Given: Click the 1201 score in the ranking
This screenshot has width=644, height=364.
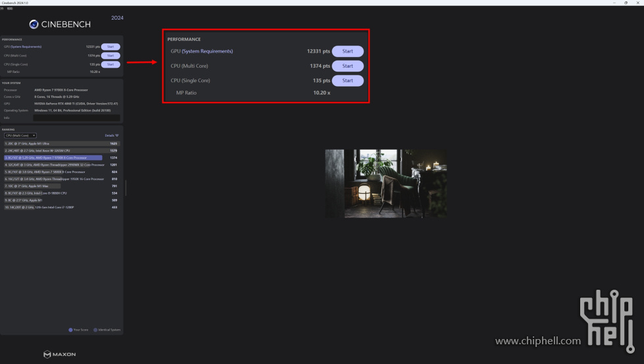Looking at the screenshot, I should point(114,165).
